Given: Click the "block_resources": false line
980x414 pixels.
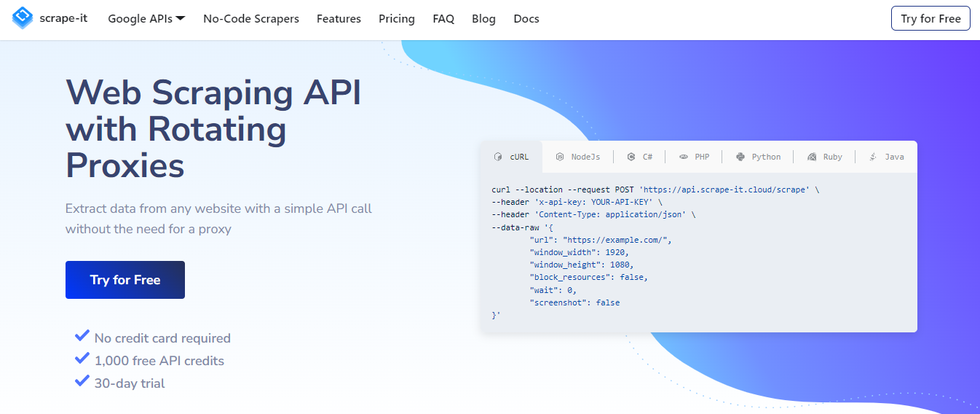Looking at the screenshot, I should pyautogui.click(x=588, y=277).
